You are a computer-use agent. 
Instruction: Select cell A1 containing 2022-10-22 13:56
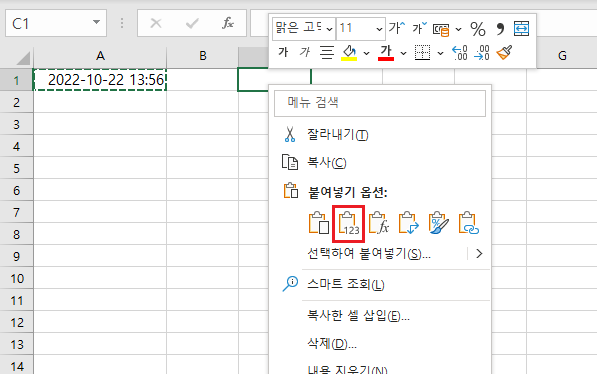[100, 80]
